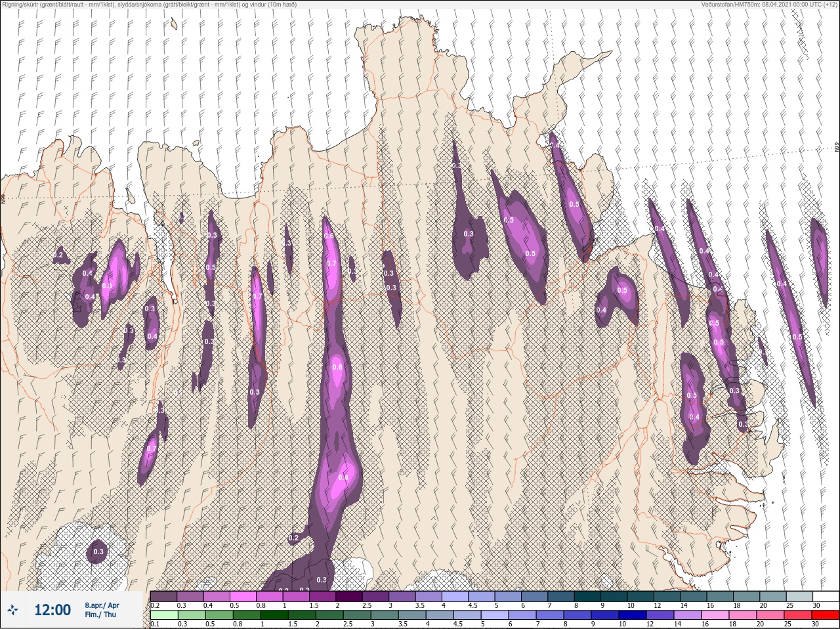Select the bright magenta 0.5–0.8 swatch in upper legend
Image resolution: width=840 pixels, height=629 pixels.
[x=244, y=596]
